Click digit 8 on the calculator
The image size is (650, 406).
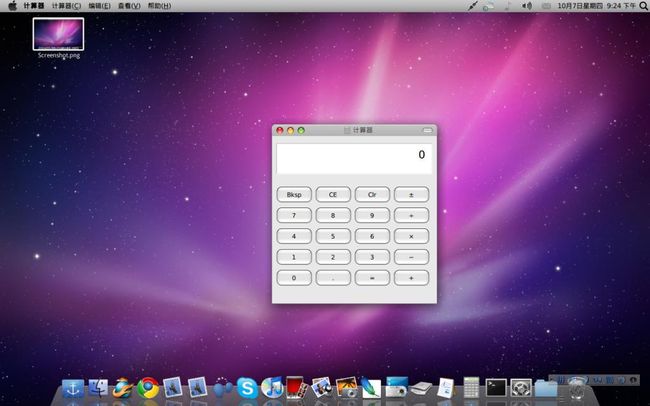pyautogui.click(x=333, y=215)
